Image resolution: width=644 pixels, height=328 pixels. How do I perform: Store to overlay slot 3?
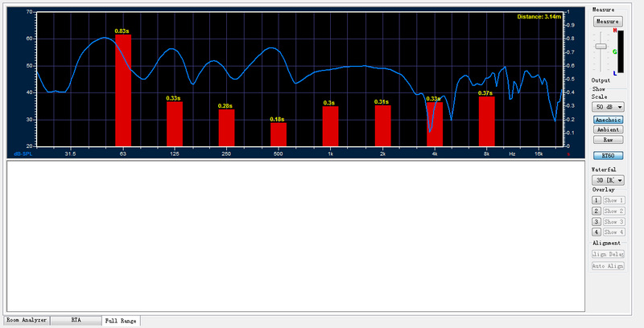pos(597,222)
